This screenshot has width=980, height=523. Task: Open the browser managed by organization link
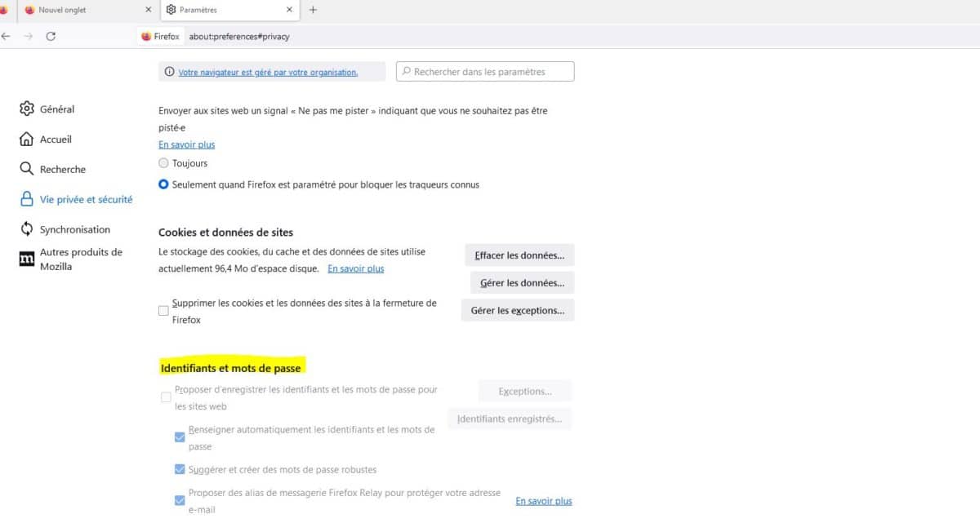pyautogui.click(x=268, y=72)
